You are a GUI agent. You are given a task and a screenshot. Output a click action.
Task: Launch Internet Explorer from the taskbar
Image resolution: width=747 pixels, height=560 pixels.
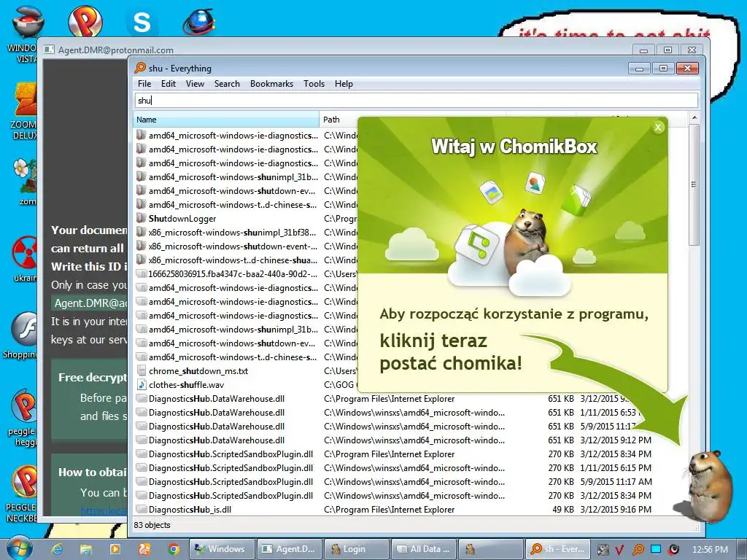coord(57,549)
